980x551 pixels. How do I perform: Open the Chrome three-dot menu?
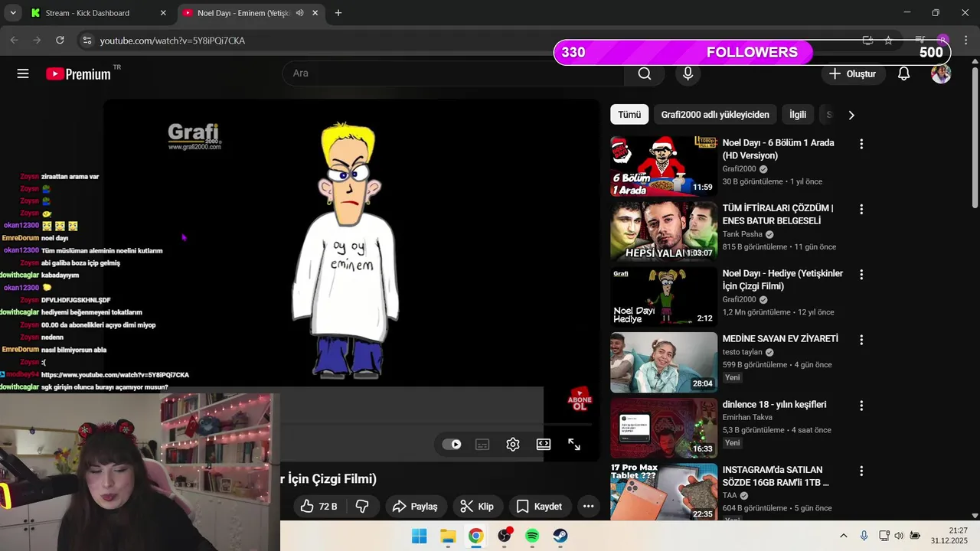(x=965, y=40)
